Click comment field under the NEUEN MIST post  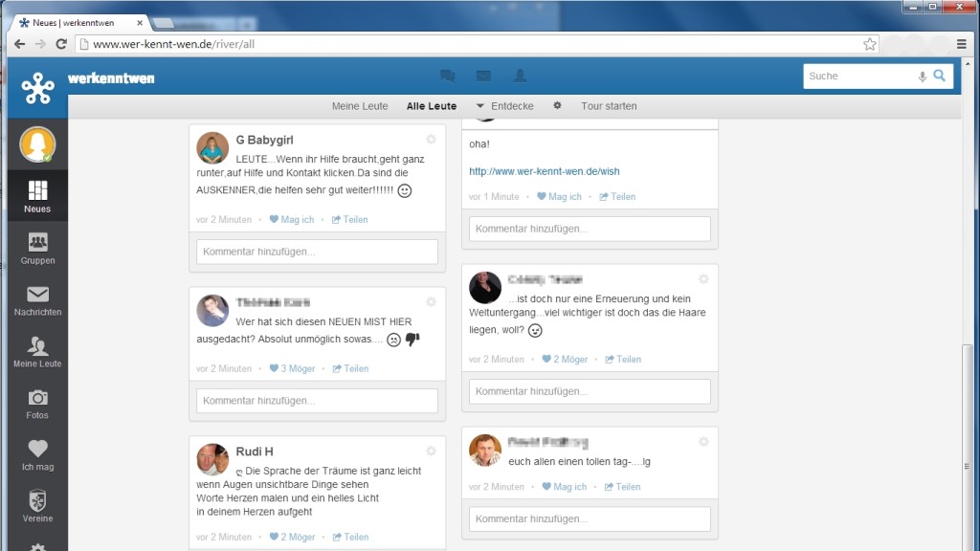(x=317, y=401)
